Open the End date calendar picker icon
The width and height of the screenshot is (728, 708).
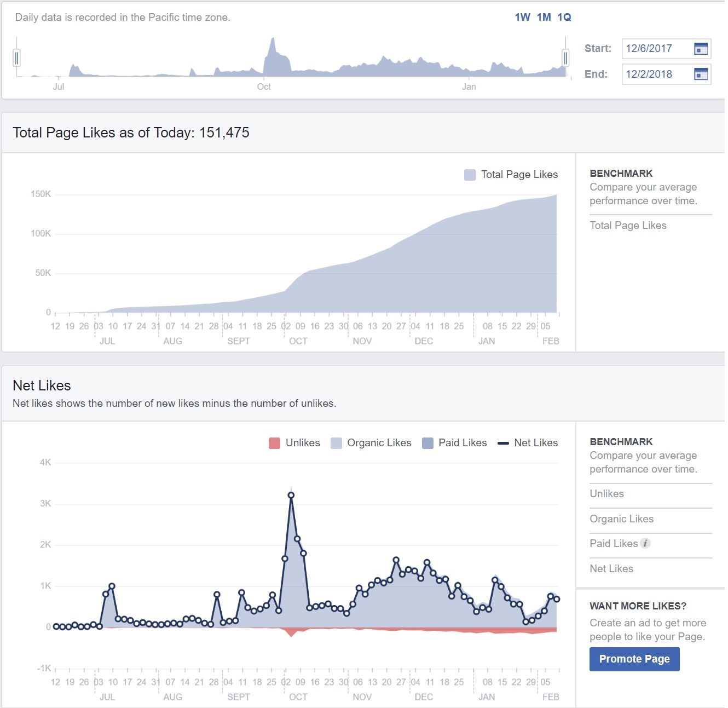701,74
